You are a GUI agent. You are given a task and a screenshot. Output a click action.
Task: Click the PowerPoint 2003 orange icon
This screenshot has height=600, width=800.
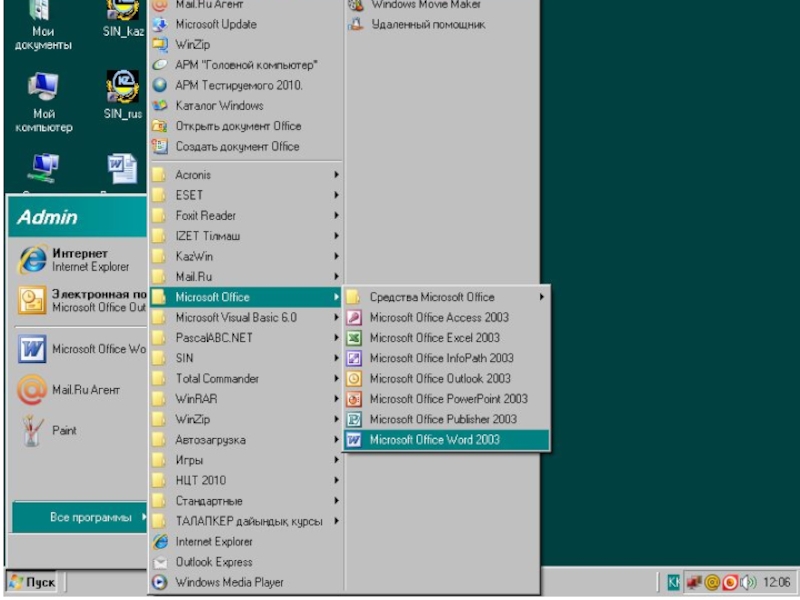(354, 399)
